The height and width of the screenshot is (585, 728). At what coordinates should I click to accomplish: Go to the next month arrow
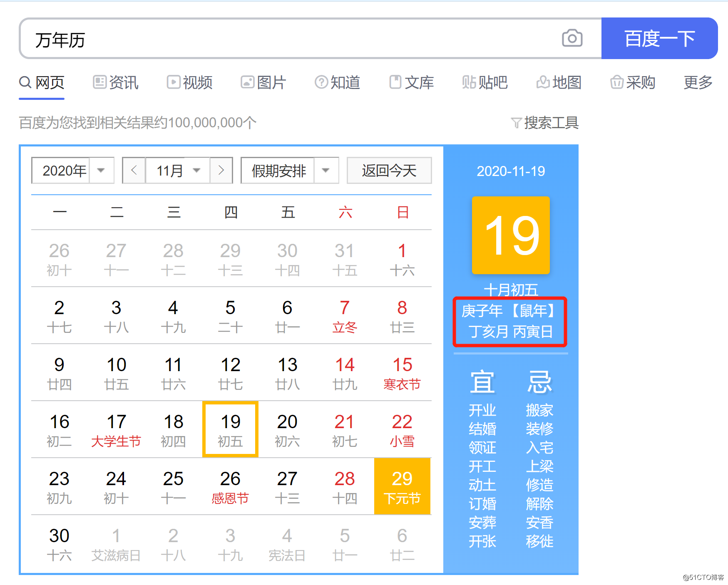point(221,170)
